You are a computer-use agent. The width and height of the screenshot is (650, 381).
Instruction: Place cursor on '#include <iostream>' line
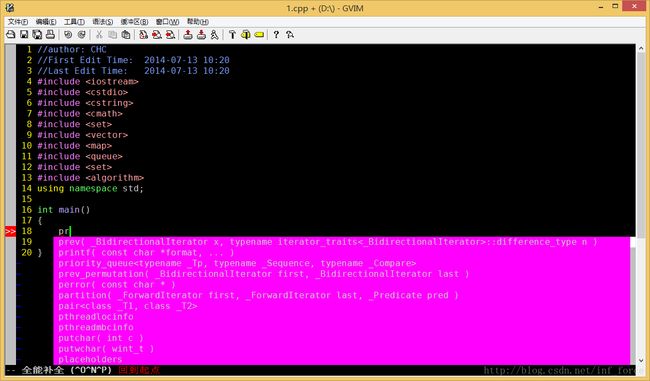[88, 82]
